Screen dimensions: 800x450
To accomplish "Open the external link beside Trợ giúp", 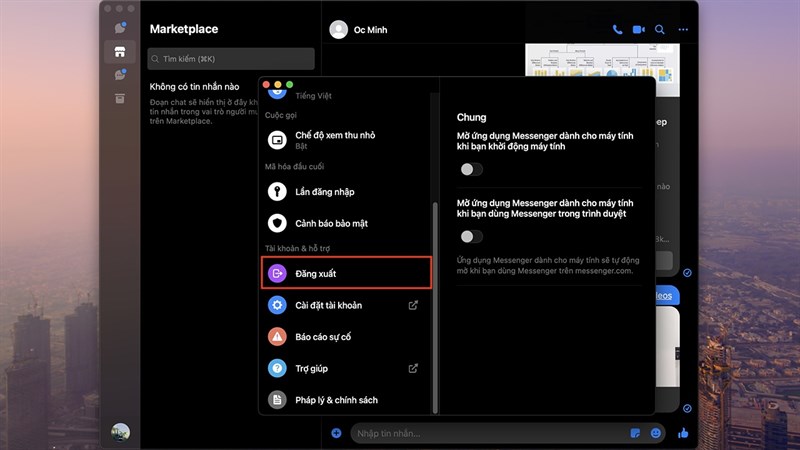I will (413, 368).
